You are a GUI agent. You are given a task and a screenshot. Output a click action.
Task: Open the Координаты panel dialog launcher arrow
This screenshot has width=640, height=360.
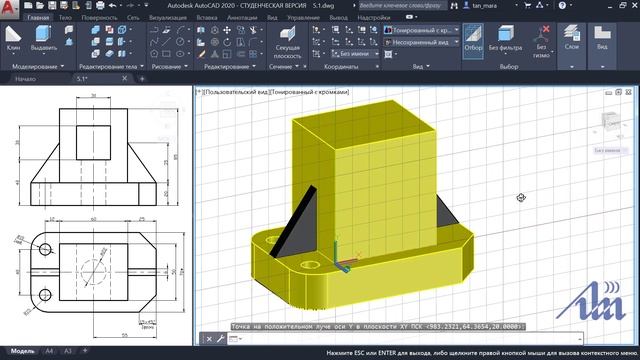tap(377, 67)
